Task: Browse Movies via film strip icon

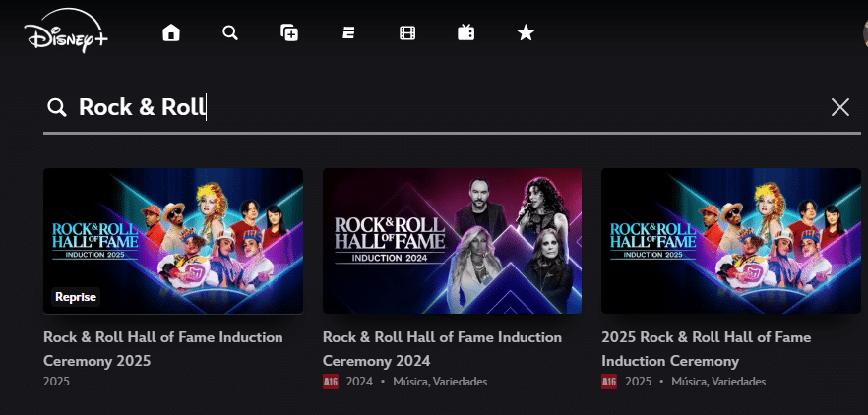Action: coord(407,33)
